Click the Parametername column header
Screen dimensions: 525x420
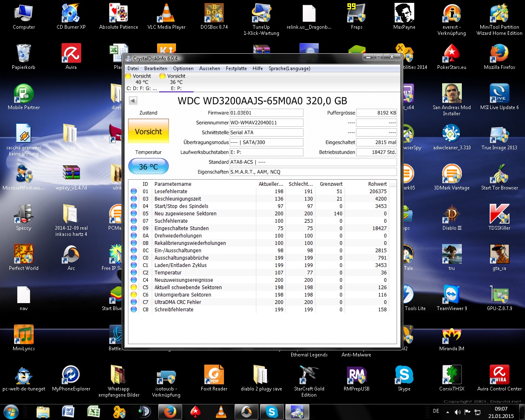coord(173,184)
